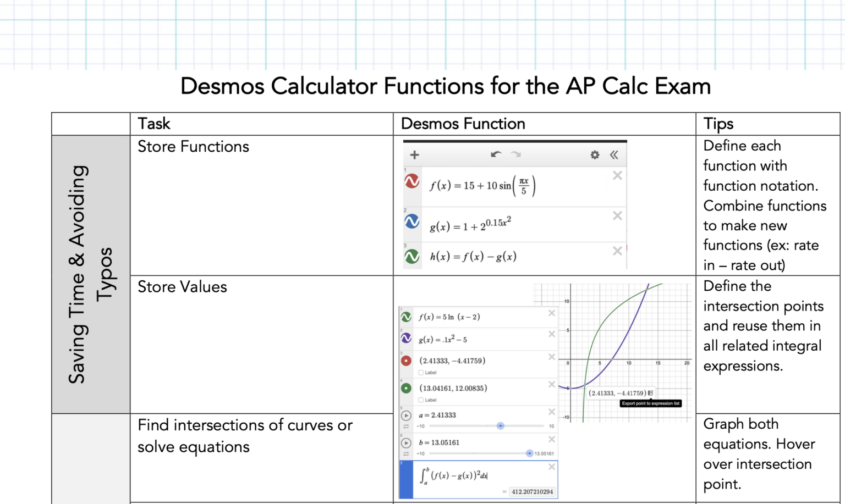Delete the h(x)=f(x)−g(x) expression row
The width and height of the screenshot is (845, 504).
[x=617, y=251]
